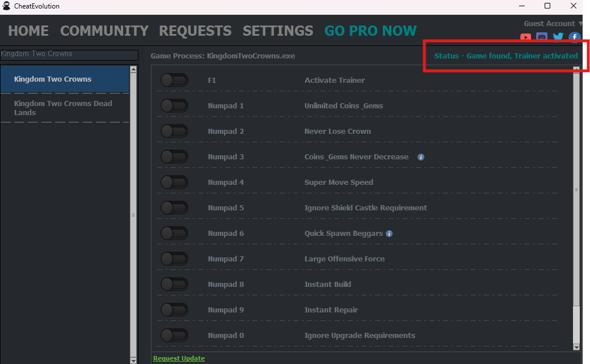Click the F1 hotkey label
Screen dimensions: 590x364
[212, 80]
